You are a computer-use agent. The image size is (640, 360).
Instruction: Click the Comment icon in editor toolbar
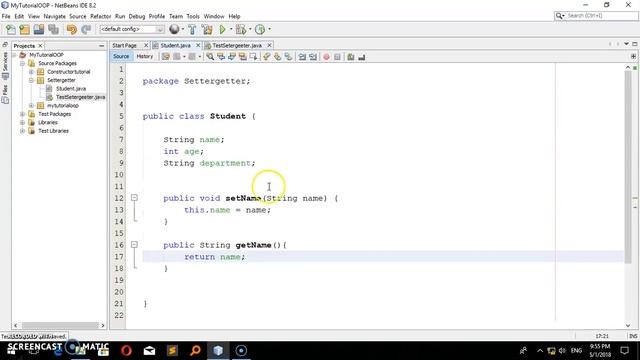[x=351, y=57]
